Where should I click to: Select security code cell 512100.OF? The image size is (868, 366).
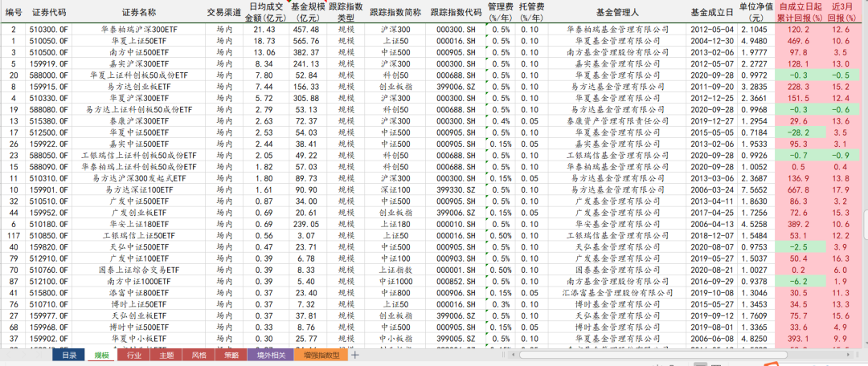coord(49,282)
